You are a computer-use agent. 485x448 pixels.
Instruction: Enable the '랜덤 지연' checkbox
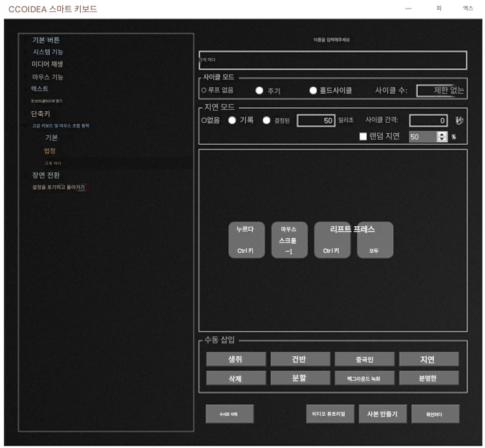click(363, 136)
